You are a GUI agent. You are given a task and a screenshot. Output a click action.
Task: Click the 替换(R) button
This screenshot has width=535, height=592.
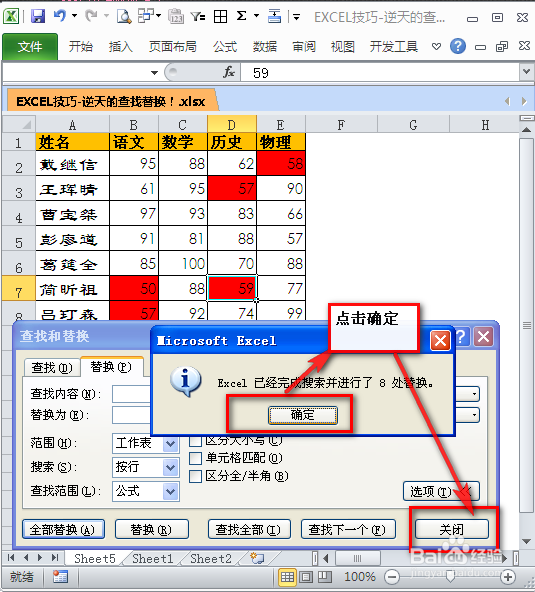[x=151, y=529]
